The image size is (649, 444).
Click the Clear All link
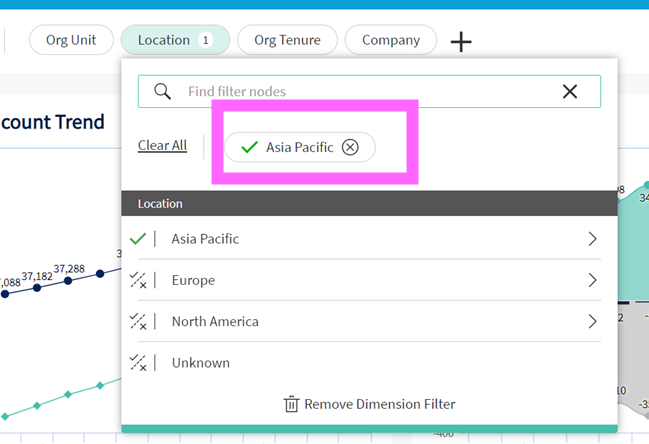coord(162,146)
